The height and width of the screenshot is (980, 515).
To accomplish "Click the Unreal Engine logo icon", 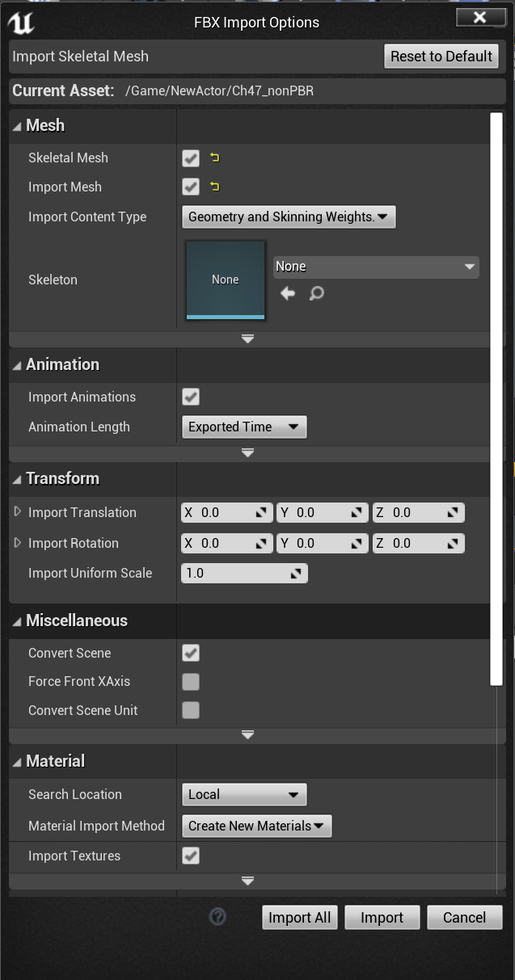I will tap(20, 23).
